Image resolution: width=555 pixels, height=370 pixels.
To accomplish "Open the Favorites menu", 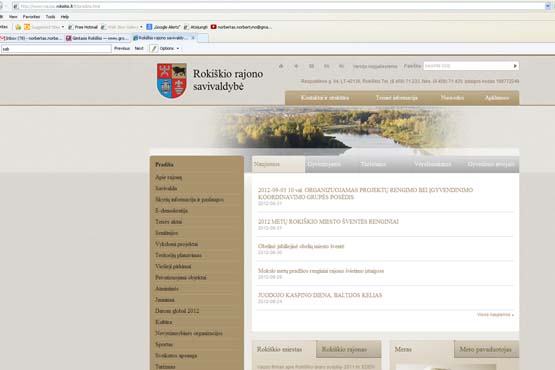I will (32, 17).
